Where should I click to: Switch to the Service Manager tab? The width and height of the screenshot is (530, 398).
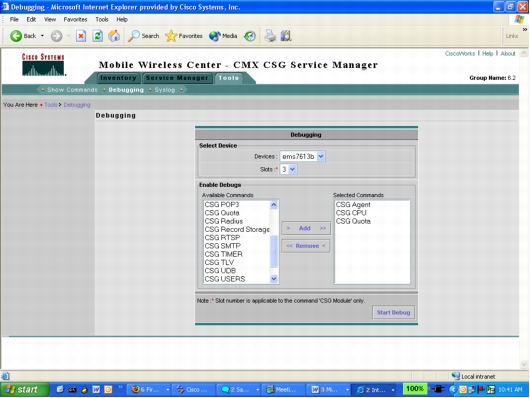tap(177, 78)
